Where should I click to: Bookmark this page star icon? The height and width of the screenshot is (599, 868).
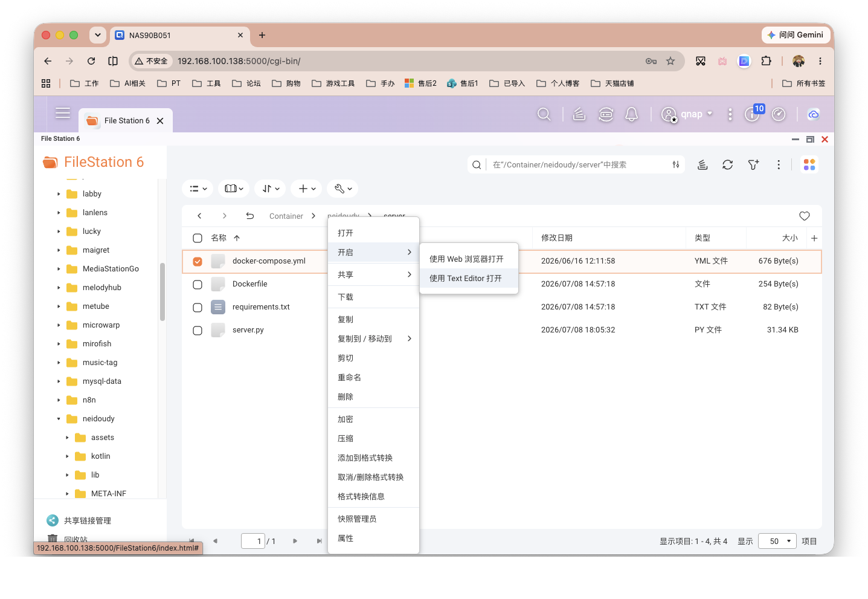(x=670, y=61)
